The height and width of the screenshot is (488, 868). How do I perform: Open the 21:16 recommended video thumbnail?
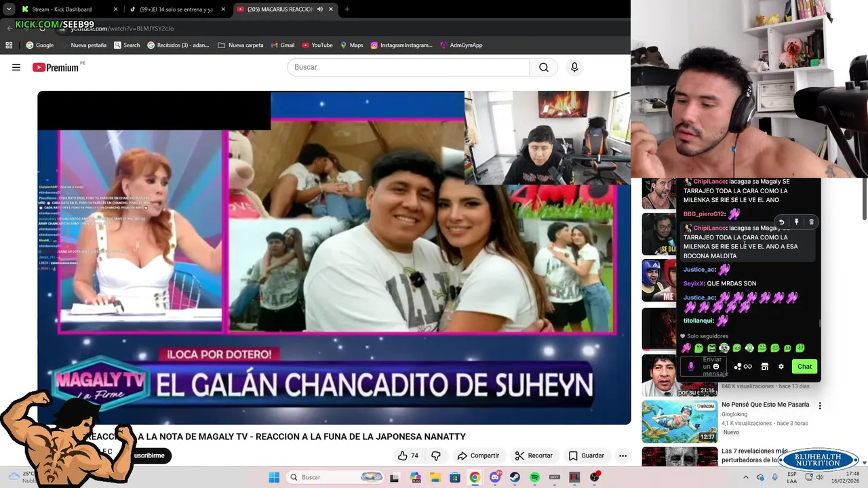click(679, 375)
